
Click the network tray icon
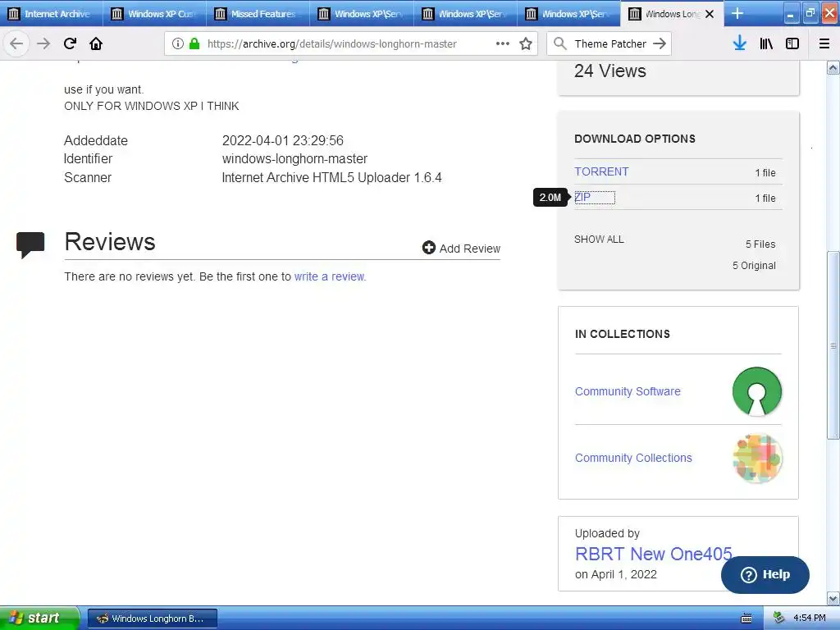779,618
